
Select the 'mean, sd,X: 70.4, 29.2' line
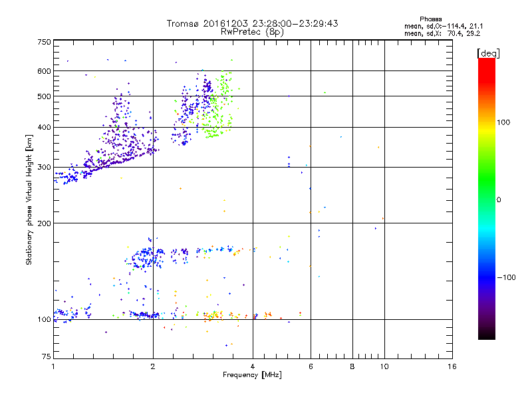tap(442, 33)
